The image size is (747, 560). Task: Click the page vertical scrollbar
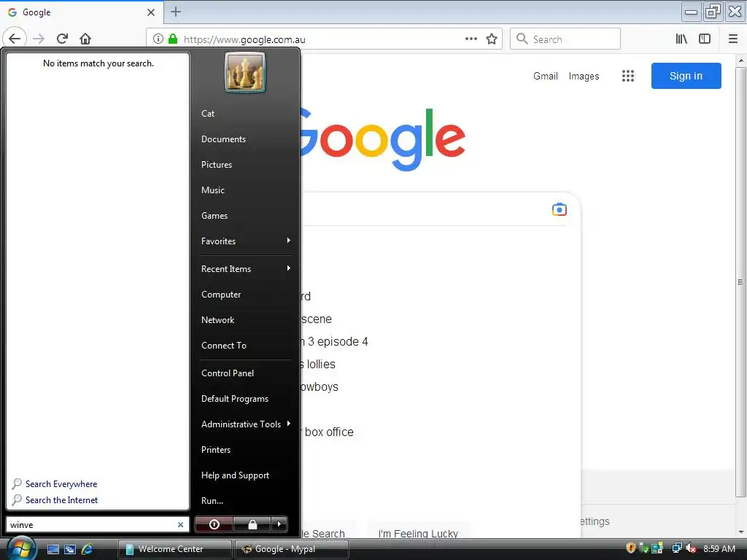[x=740, y=282]
